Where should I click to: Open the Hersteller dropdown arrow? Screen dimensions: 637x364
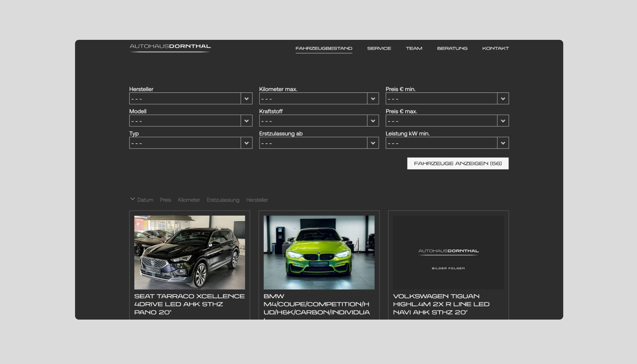(246, 99)
